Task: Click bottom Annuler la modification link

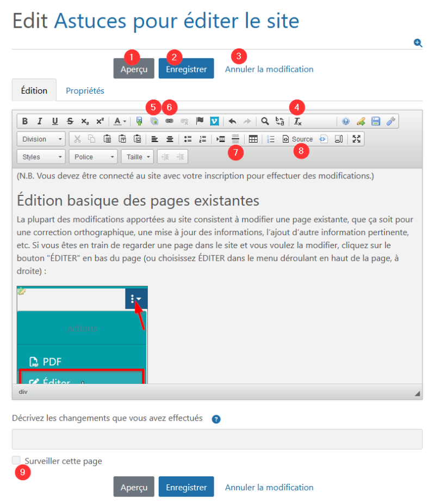Action: point(269,487)
